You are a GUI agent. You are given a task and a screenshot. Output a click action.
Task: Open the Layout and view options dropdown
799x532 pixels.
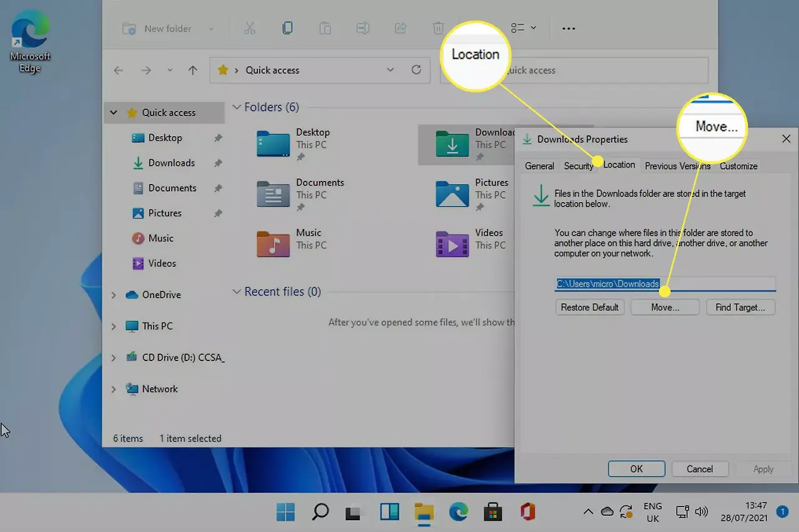click(524, 28)
